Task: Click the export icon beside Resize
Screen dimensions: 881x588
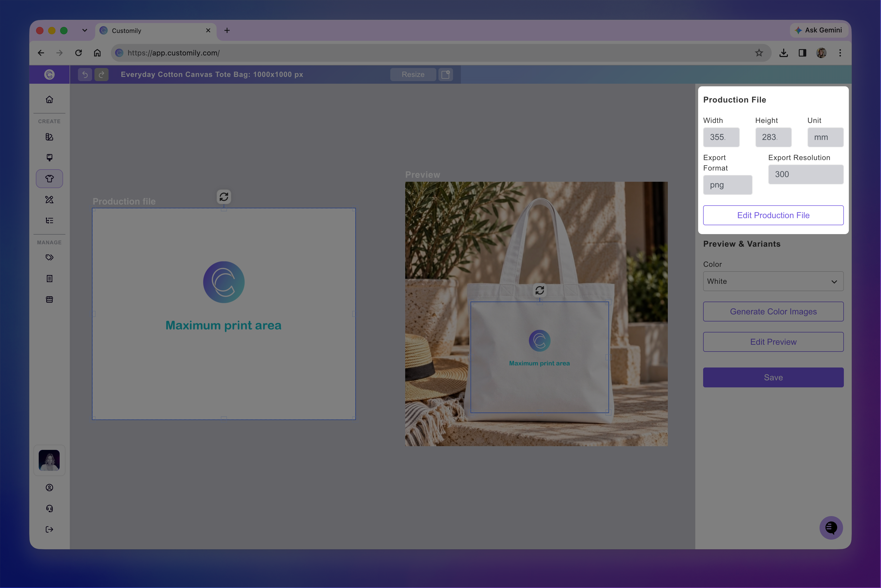Action: pyautogui.click(x=445, y=75)
